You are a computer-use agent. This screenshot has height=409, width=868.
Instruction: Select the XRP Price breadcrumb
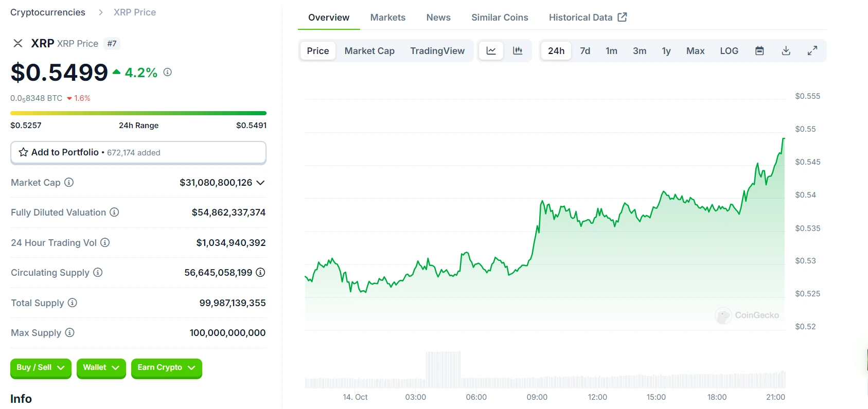pyautogui.click(x=135, y=12)
